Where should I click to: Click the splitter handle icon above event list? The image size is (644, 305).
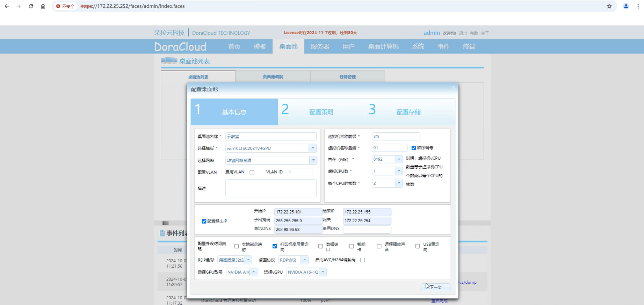[x=166, y=223]
